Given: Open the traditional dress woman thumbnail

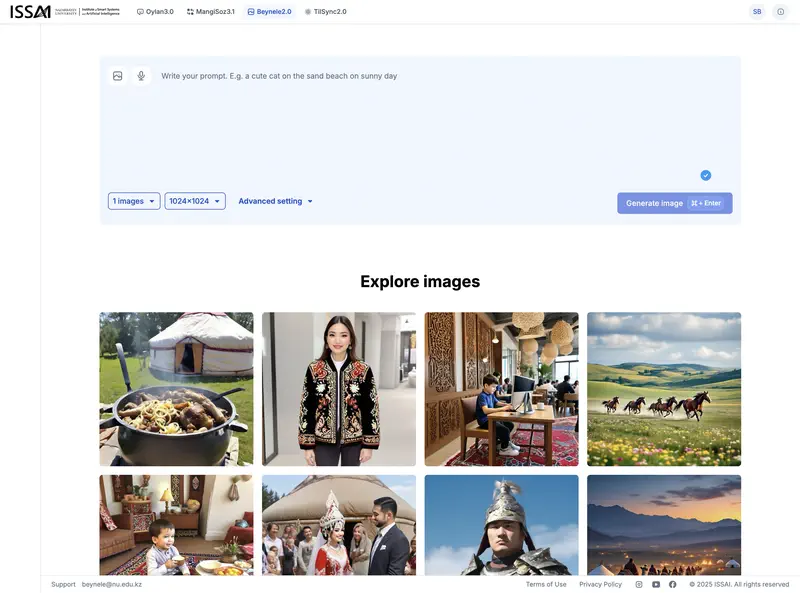Looking at the screenshot, I should click(x=338, y=388).
